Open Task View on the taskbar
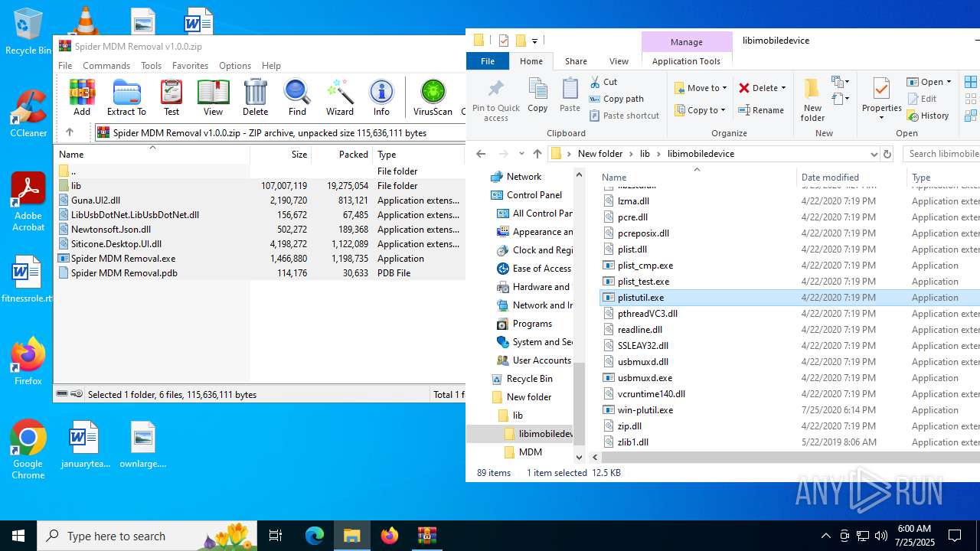The width and height of the screenshot is (980, 551). click(x=276, y=536)
